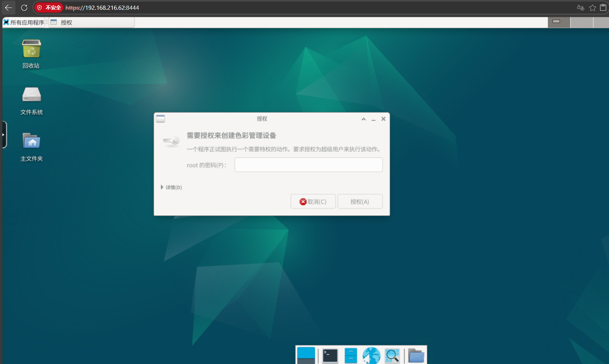This screenshot has height=364, width=609.
Task: Close the 授权 dialog window
Action: [x=383, y=119]
